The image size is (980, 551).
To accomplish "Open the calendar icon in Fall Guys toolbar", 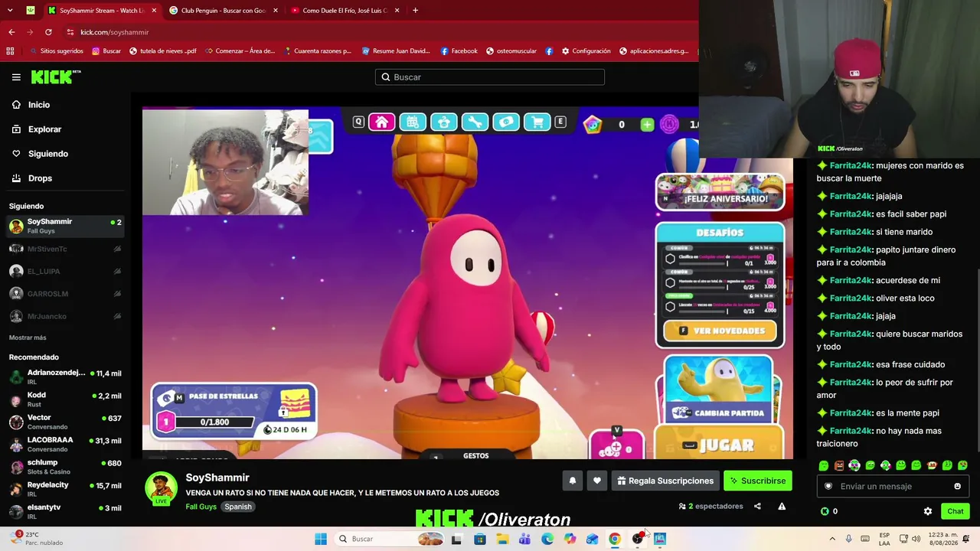I will click(x=412, y=122).
